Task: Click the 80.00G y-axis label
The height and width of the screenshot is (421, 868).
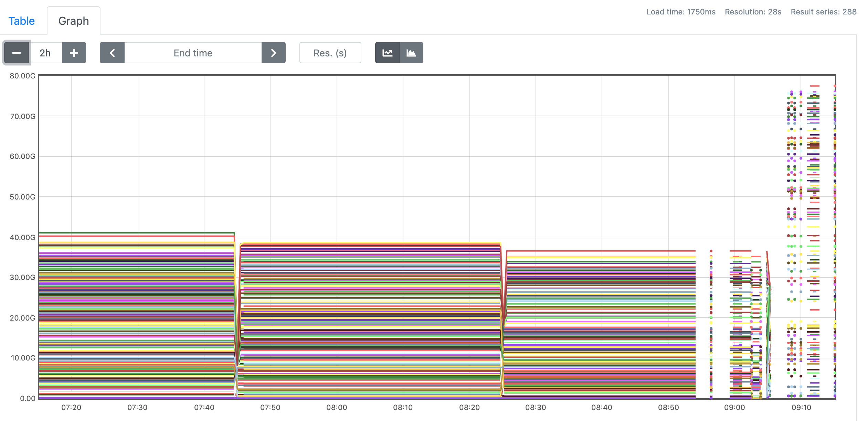Action: click(23, 76)
